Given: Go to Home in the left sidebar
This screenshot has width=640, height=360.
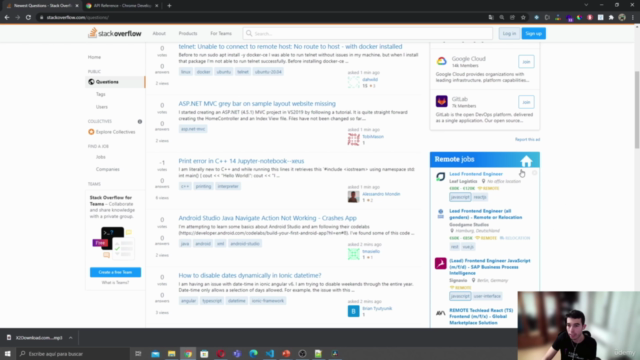Looking at the screenshot, I should [94, 57].
